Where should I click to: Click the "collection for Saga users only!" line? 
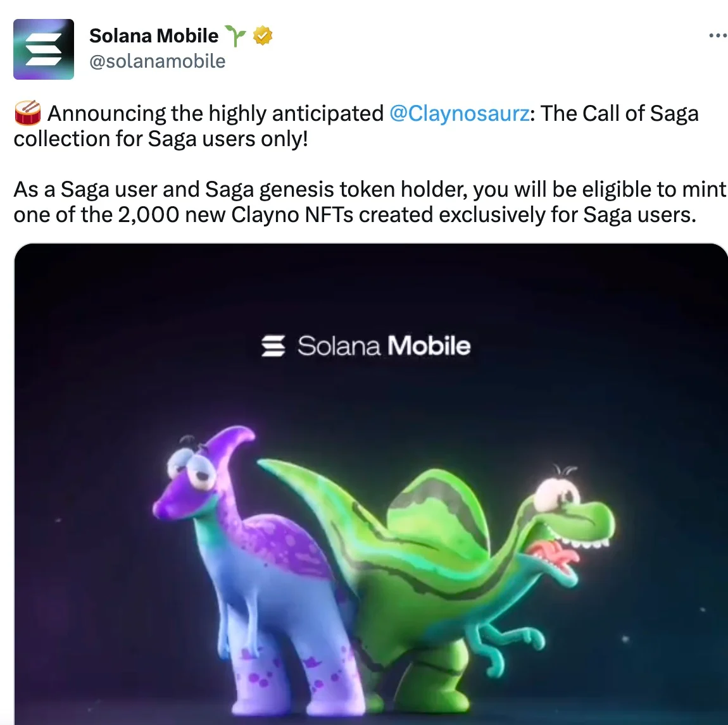[161, 139]
